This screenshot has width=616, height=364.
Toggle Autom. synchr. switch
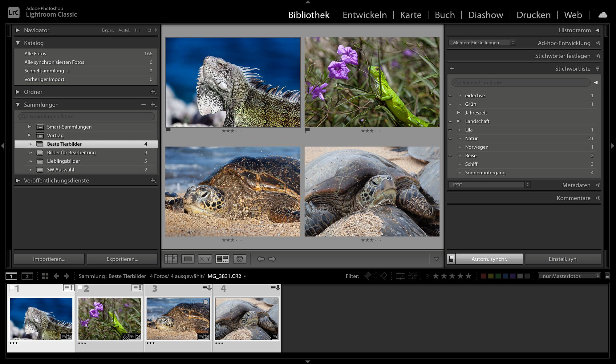pos(451,259)
